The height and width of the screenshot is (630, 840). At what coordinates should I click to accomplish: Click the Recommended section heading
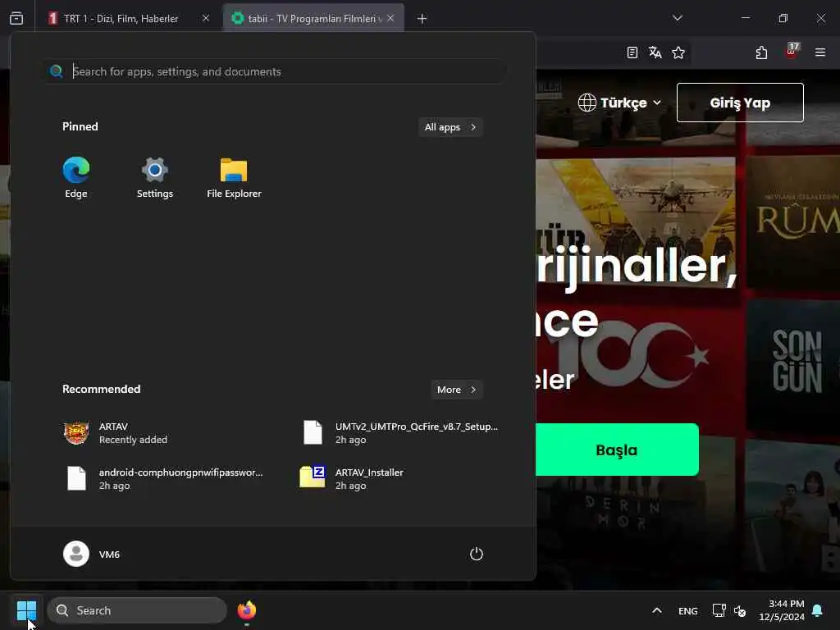coord(101,389)
